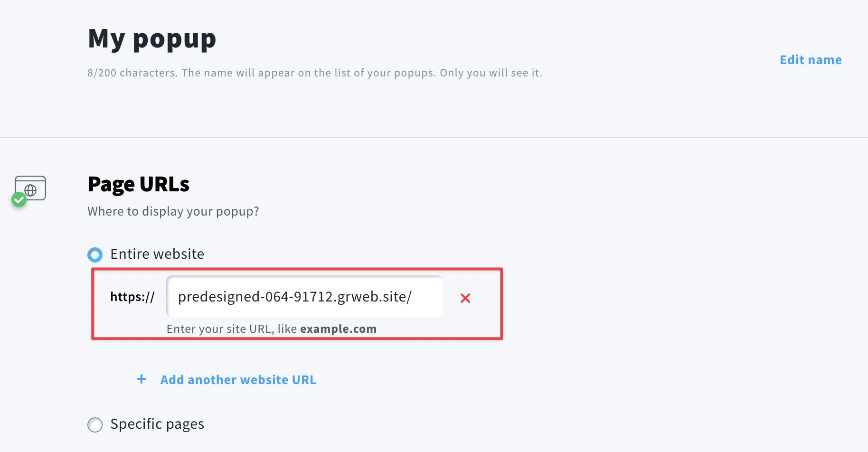Click the Enter your site URL hint

tap(272, 329)
